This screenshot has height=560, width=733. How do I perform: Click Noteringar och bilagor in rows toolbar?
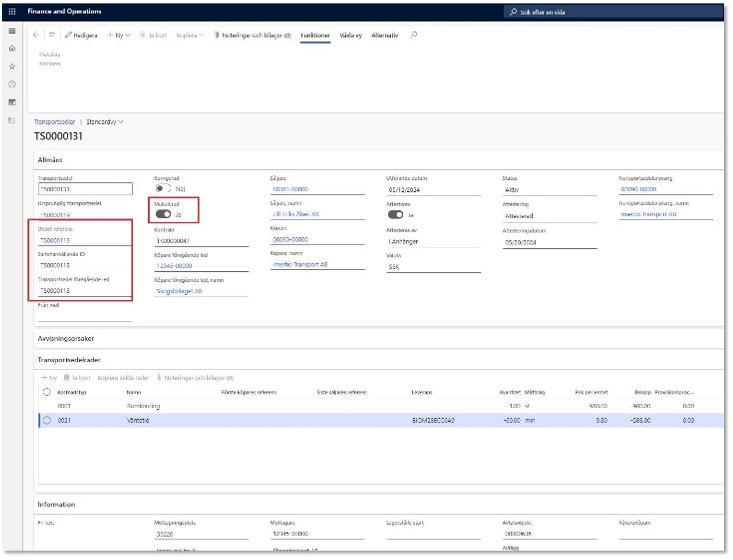click(x=195, y=378)
